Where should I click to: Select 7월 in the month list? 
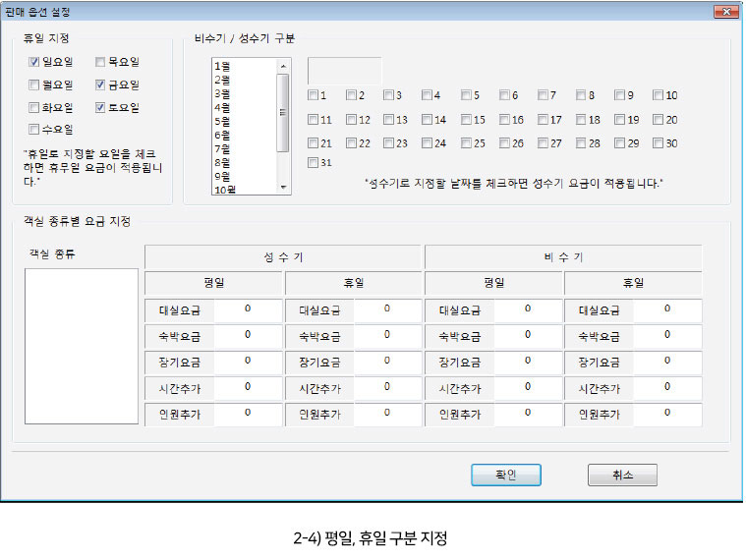[x=244, y=148]
